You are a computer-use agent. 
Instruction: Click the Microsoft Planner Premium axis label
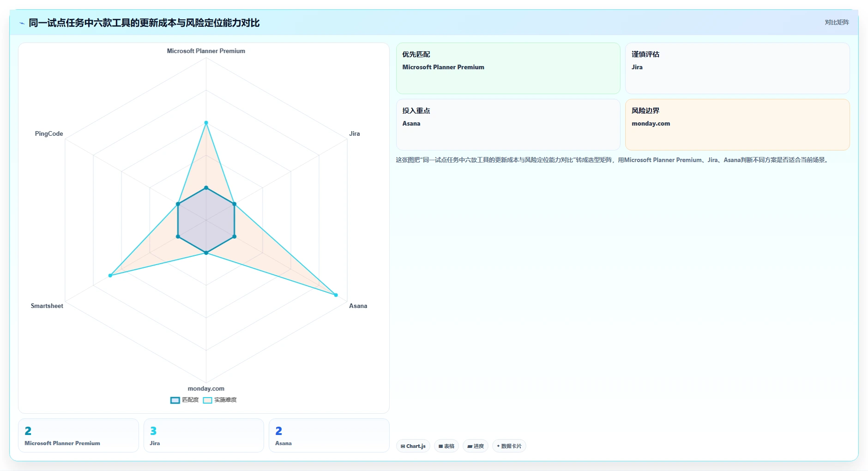pyautogui.click(x=206, y=51)
